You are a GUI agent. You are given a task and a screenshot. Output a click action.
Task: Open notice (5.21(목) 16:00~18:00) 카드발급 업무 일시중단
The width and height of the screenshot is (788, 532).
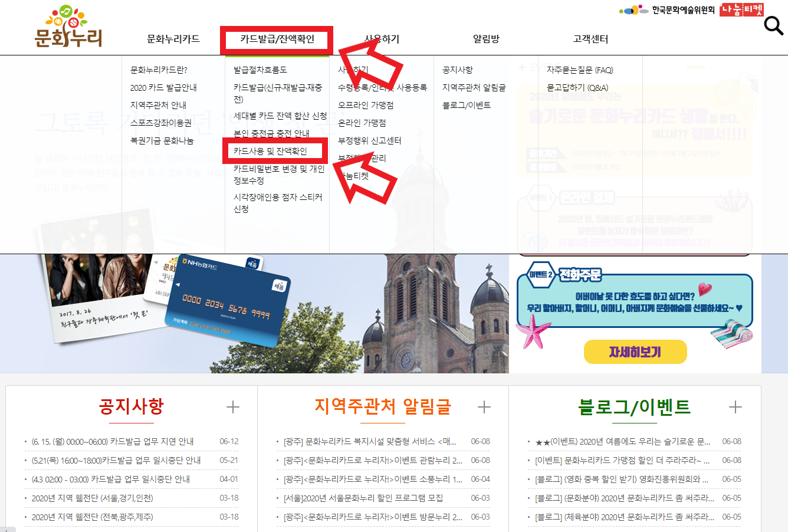pyautogui.click(x=116, y=460)
